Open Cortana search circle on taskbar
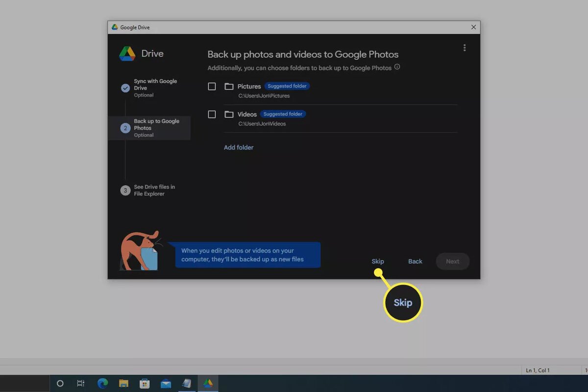 tap(60, 384)
